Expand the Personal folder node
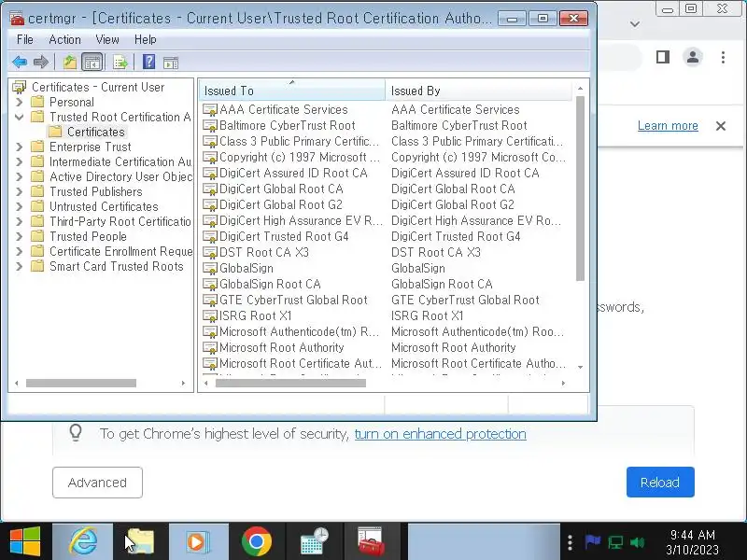This screenshot has width=747, height=560. (20, 103)
